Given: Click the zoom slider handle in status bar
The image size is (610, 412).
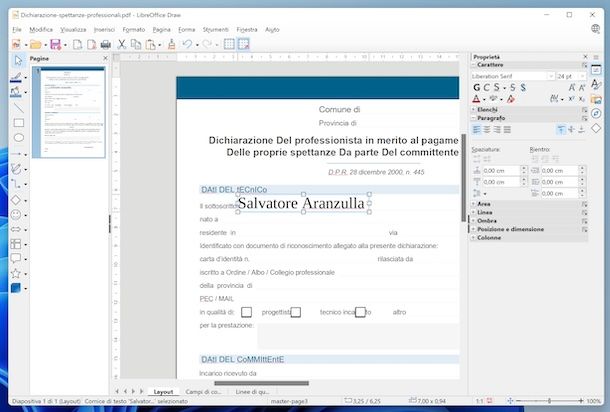Looking at the screenshot, I should click(549, 400).
